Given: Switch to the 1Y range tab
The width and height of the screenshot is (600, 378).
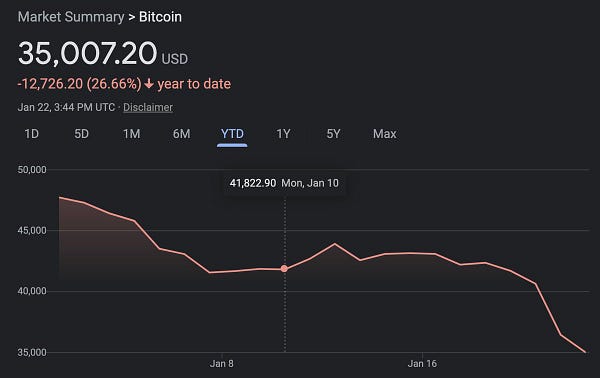Looking at the screenshot, I should 283,134.
